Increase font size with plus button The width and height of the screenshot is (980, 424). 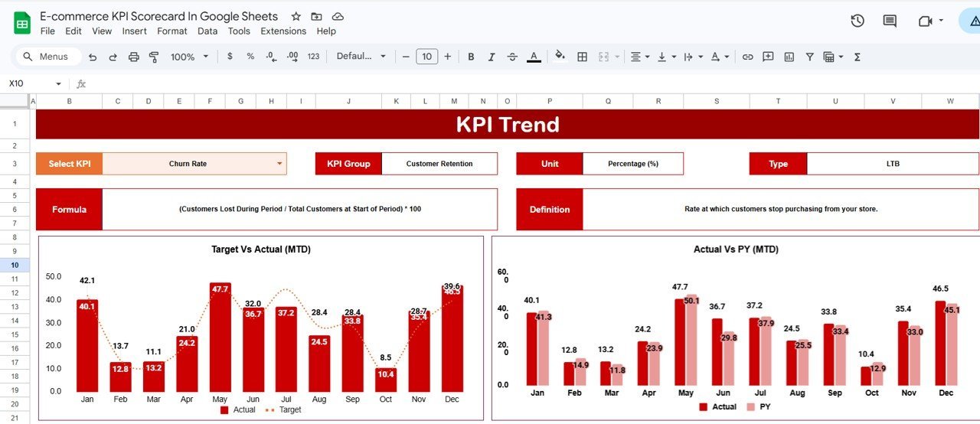click(448, 57)
